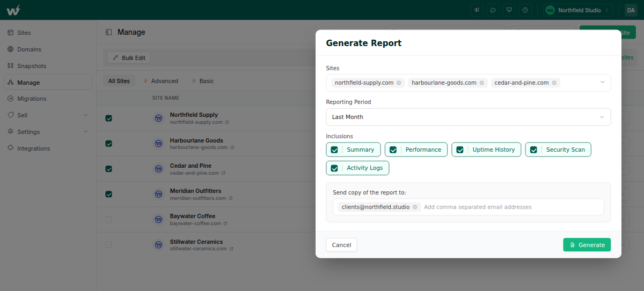Screen dimensions: 644x291
Task: Click WordPress icon for Baywater Coffee
Action: point(159,219)
